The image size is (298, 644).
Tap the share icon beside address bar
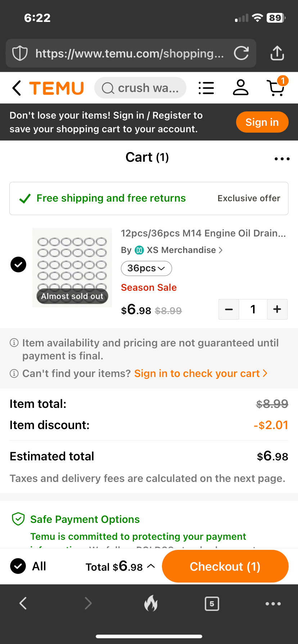pos(277,53)
